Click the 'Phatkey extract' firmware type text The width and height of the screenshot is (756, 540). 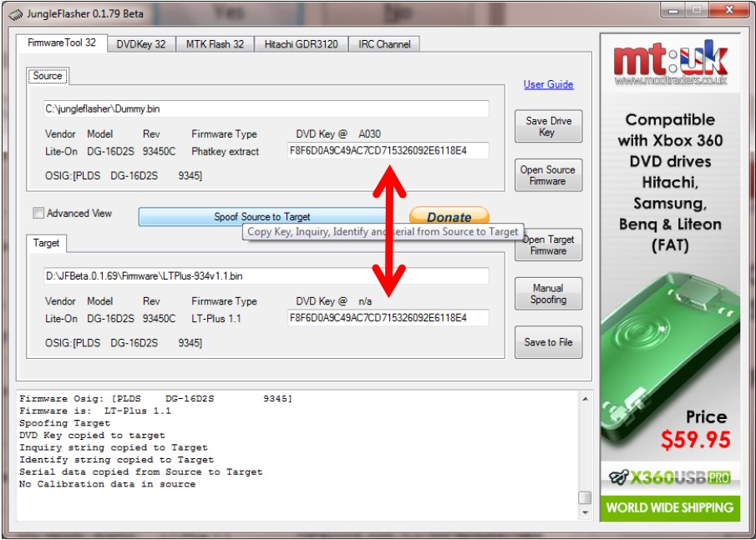pos(226,151)
